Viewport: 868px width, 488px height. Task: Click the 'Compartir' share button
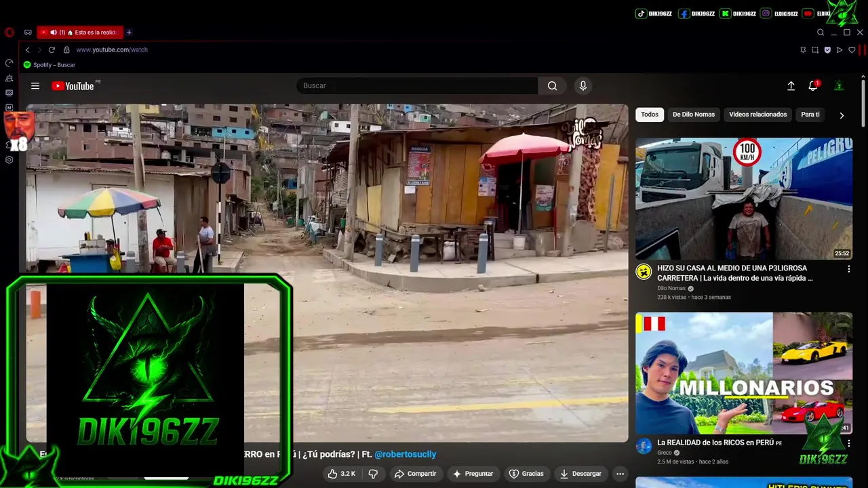[x=415, y=474]
